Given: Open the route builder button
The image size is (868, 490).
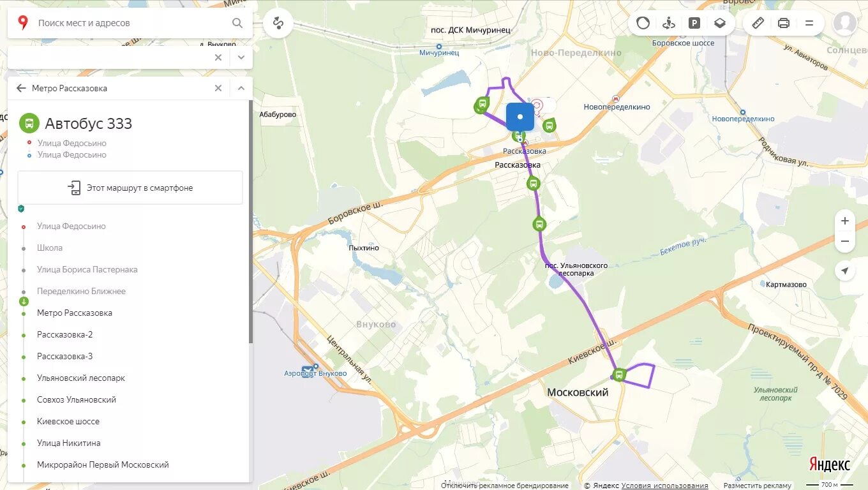Looking at the screenshot, I should (x=278, y=23).
